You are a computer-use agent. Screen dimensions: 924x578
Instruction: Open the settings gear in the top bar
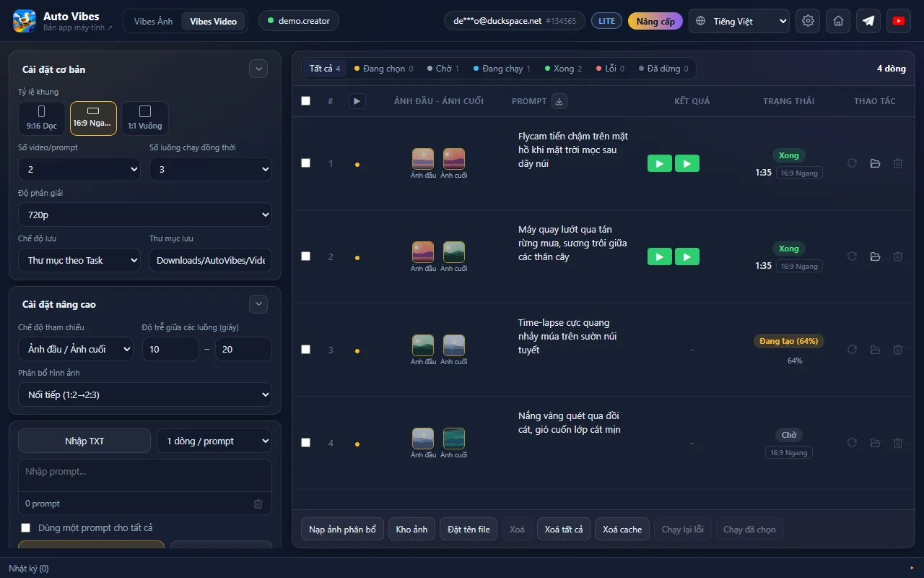808,21
